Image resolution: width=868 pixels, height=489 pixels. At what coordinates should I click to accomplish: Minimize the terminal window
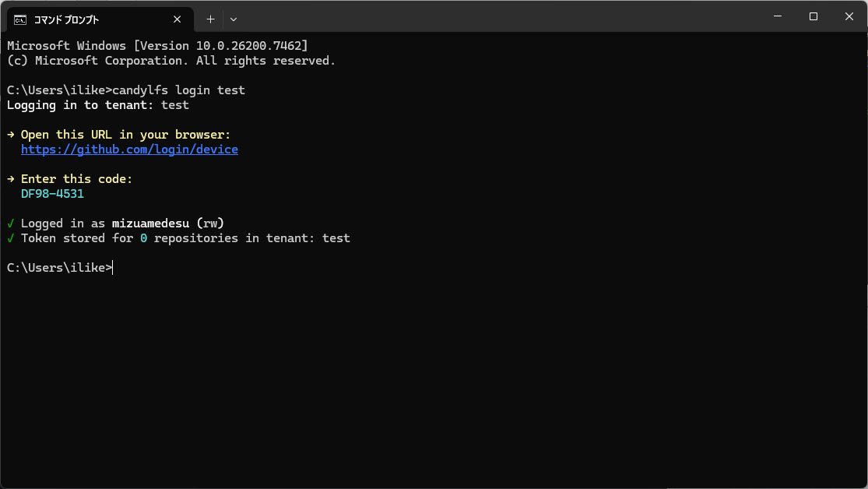pos(778,16)
